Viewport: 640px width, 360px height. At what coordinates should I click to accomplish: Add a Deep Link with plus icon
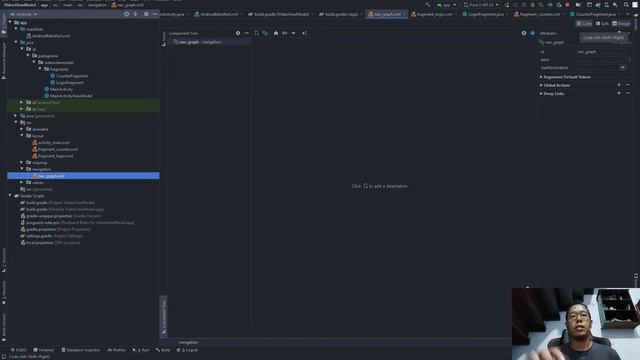pyautogui.click(x=619, y=93)
